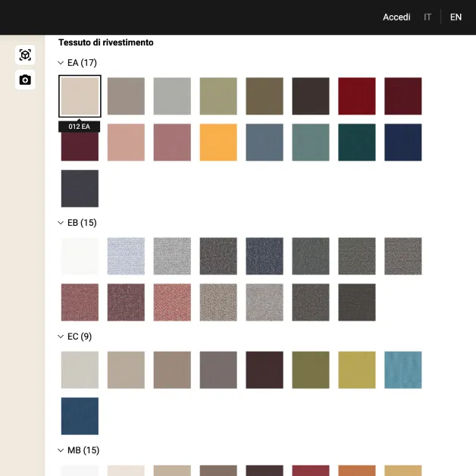Select the olive brown EA swatch
This screenshot has height=476, width=476.
(265, 96)
